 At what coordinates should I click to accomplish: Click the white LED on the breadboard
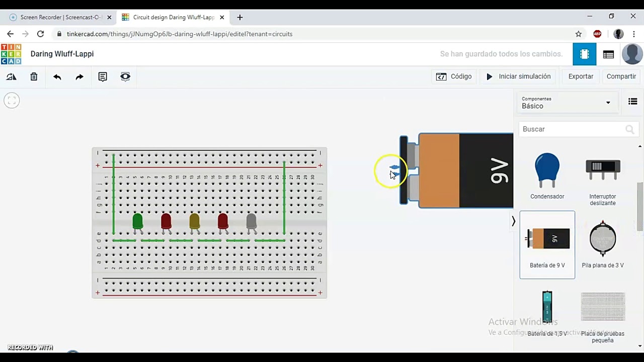[251, 222]
